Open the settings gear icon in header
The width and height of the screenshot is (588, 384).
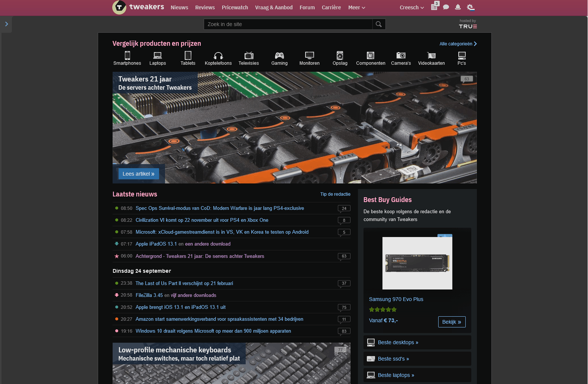471,7
